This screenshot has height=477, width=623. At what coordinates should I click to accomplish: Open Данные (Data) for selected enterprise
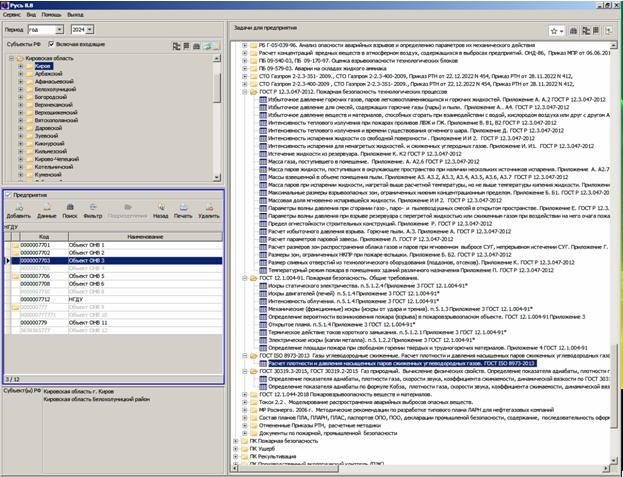[x=47, y=208]
